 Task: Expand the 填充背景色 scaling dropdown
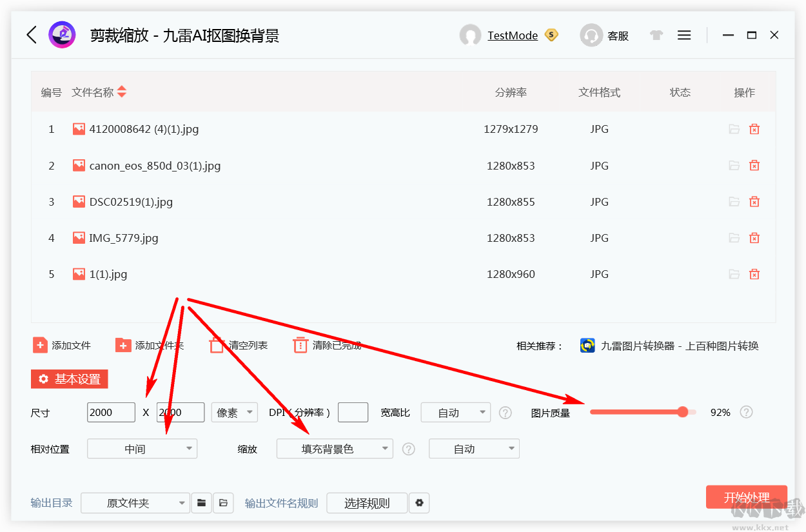tap(335, 448)
